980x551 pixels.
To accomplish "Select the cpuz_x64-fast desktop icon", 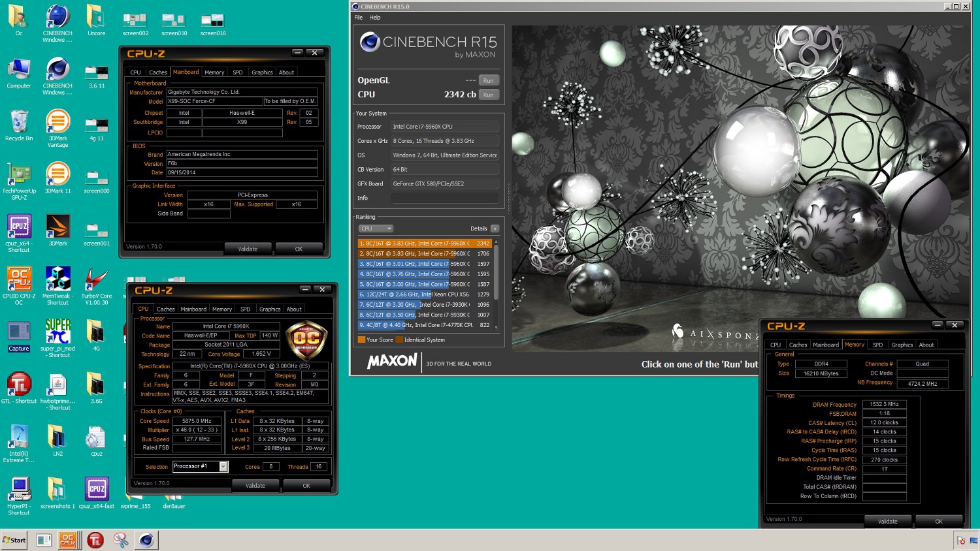I will pos(96,494).
